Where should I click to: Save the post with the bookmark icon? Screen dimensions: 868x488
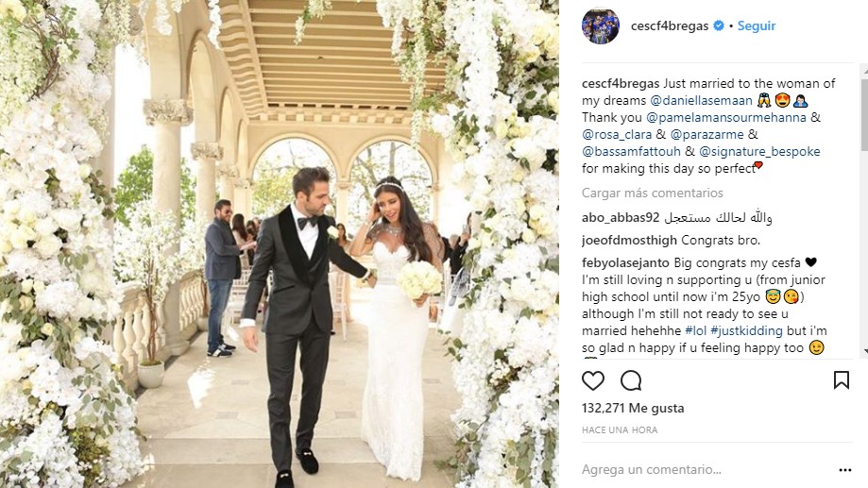[842, 380]
